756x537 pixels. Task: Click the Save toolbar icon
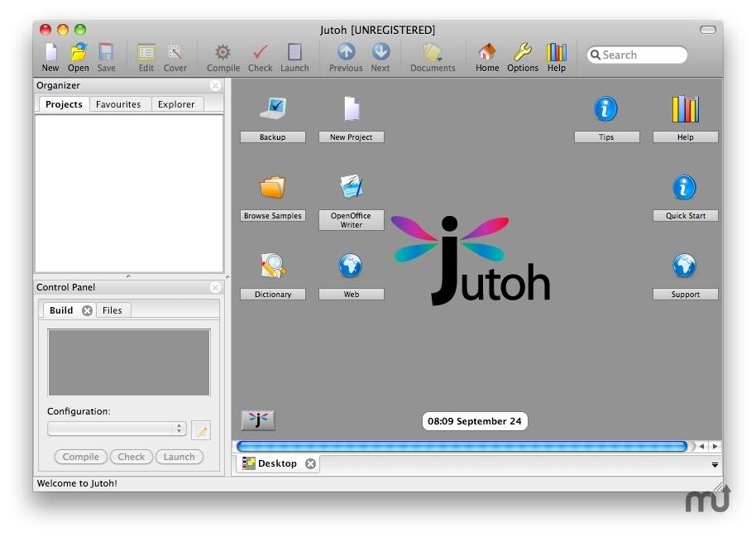click(106, 52)
